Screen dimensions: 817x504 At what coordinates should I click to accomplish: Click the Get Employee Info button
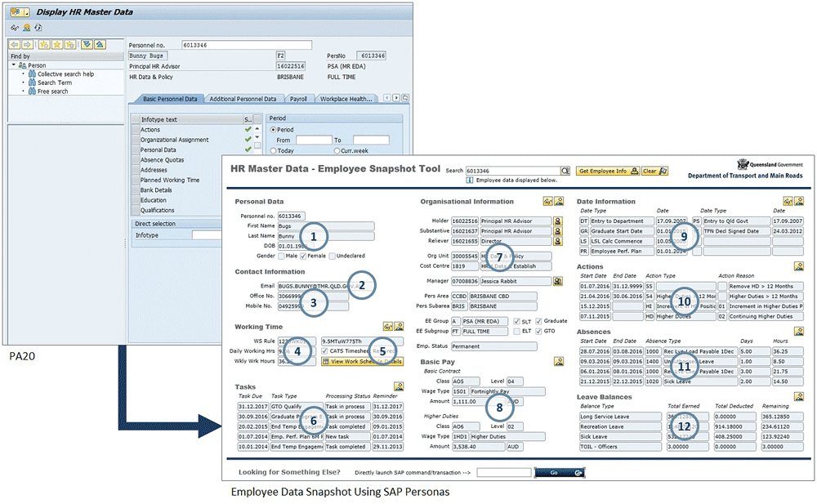608,171
